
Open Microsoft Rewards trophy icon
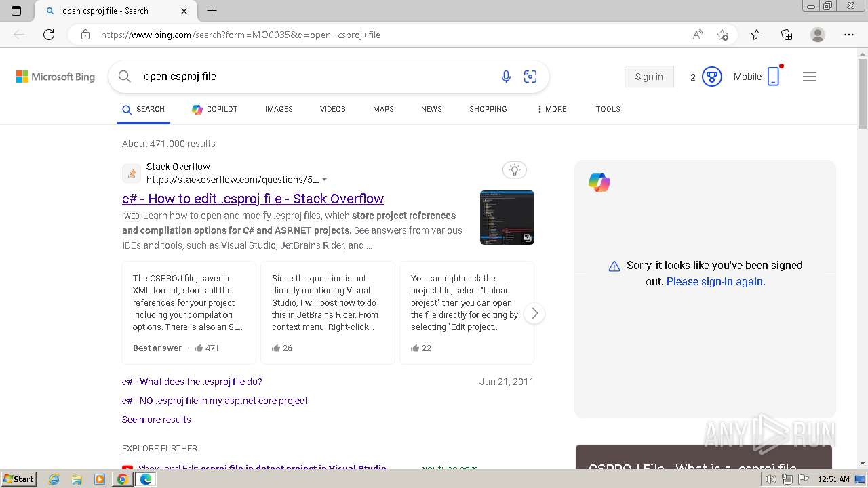711,77
